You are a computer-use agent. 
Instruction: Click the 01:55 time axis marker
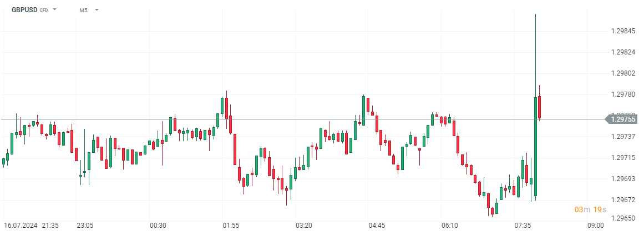231,226
